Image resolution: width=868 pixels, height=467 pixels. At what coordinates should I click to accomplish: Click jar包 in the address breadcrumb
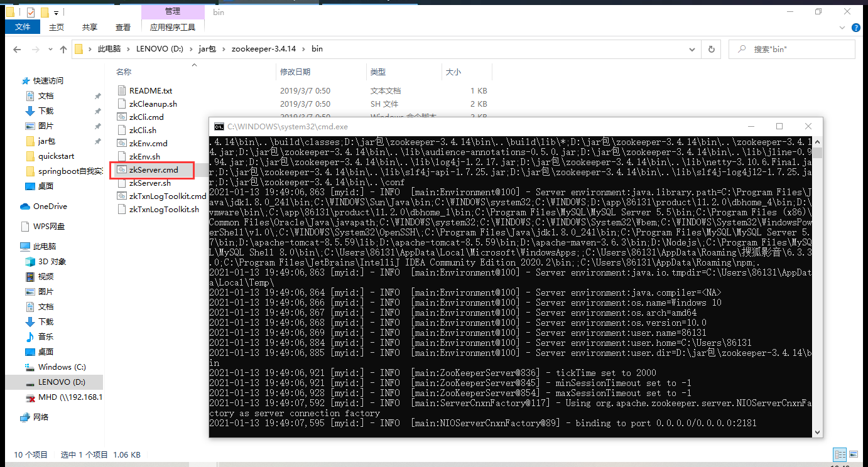[x=208, y=49]
